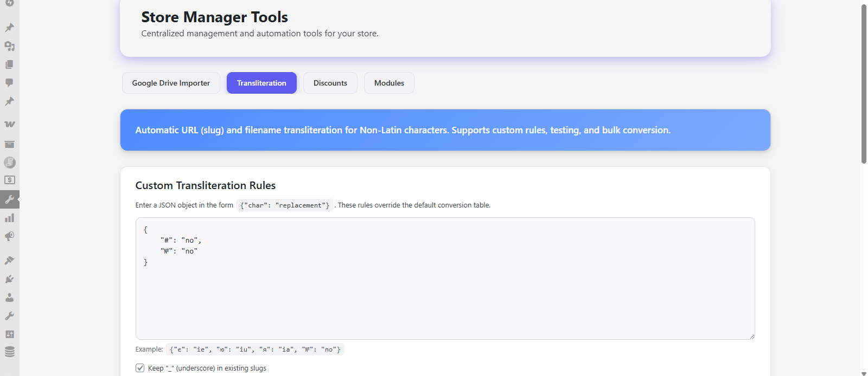
Task: Switch to the Modules tab
Action: click(x=389, y=83)
